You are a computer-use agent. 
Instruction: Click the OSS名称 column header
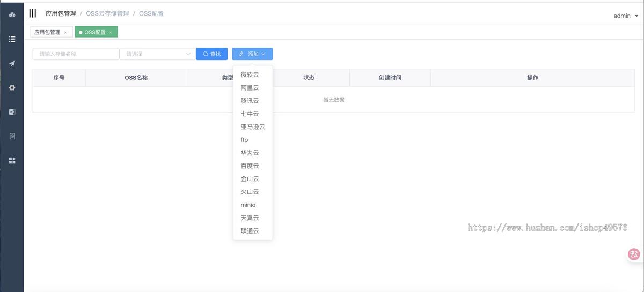136,78
